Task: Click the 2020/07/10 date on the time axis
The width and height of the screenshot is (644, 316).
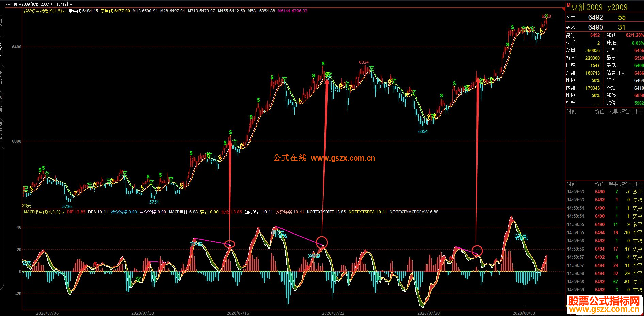Action: click(x=143, y=313)
